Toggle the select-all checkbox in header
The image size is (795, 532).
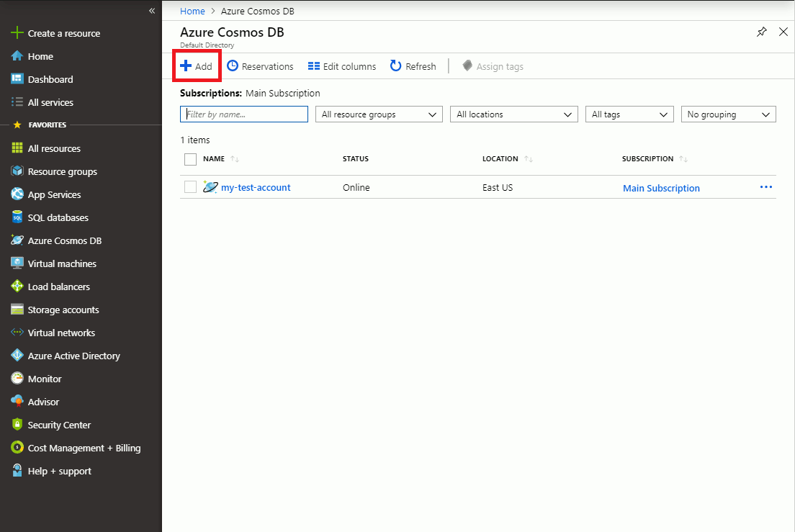[x=190, y=159]
